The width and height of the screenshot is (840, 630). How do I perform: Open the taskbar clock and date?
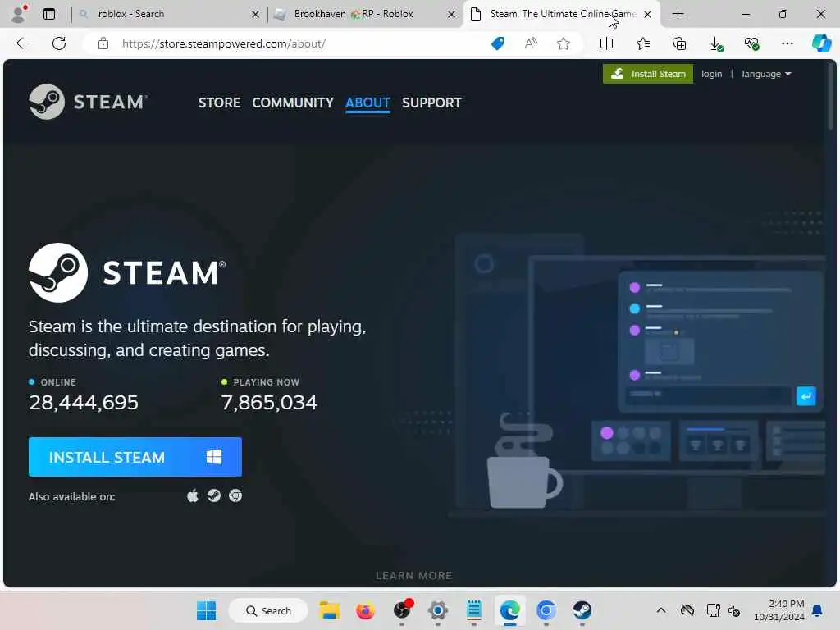[779, 610]
